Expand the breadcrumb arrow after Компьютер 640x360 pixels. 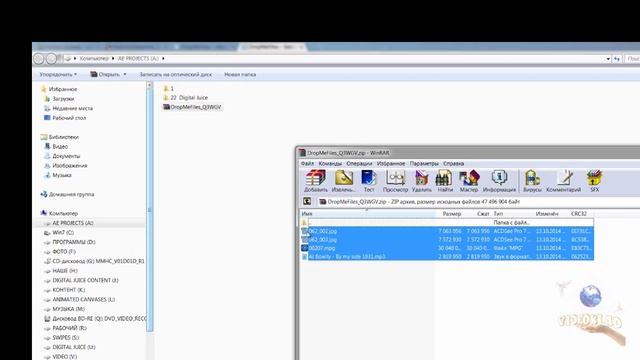point(113,59)
